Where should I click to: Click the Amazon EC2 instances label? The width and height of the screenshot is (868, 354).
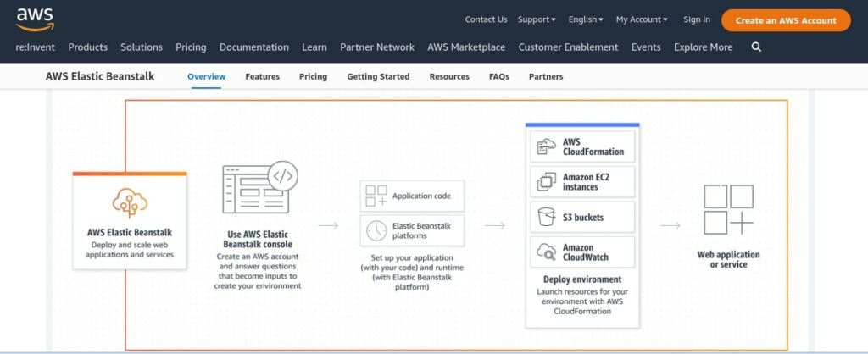coord(587,182)
